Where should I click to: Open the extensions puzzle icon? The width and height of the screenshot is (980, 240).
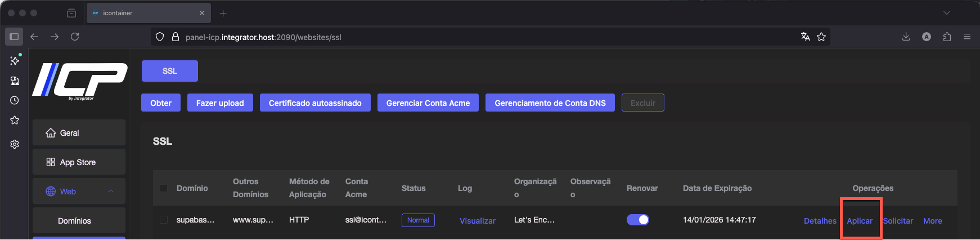click(947, 37)
